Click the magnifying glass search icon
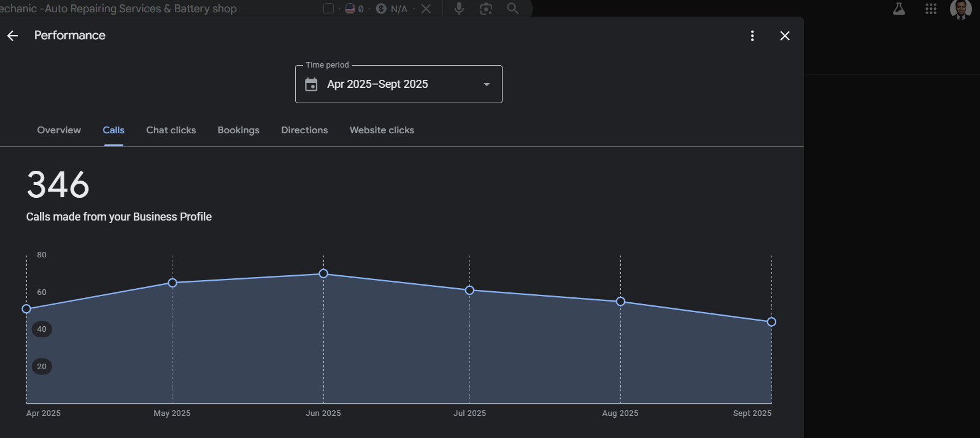Image resolution: width=980 pixels, height=438 pixels. click(513, 9)
